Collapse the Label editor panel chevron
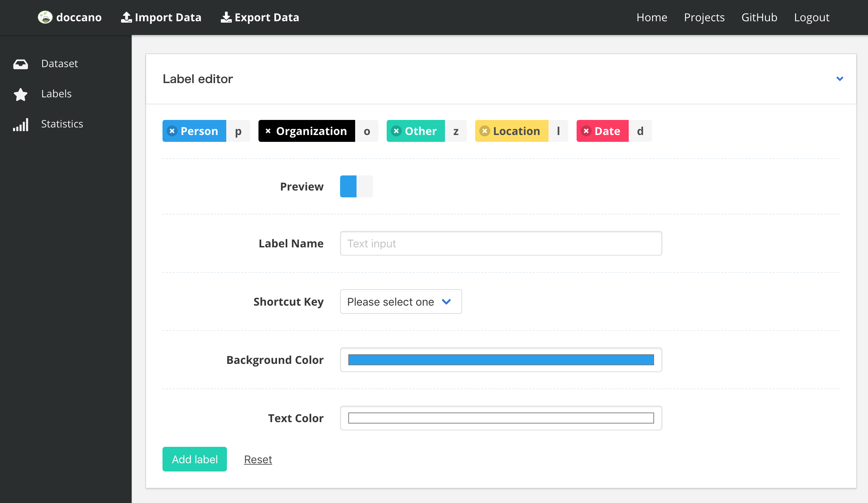Screen dimensions: 868x503 tap(840, 79)
